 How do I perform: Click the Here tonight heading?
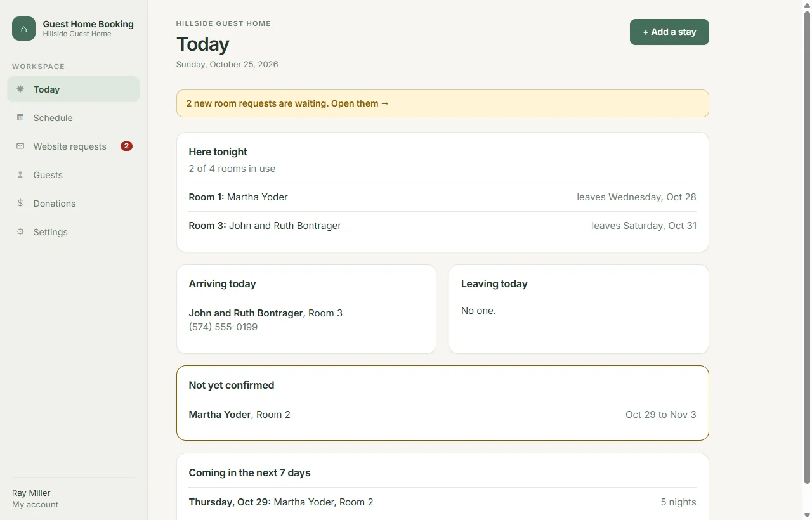point(218,152)
